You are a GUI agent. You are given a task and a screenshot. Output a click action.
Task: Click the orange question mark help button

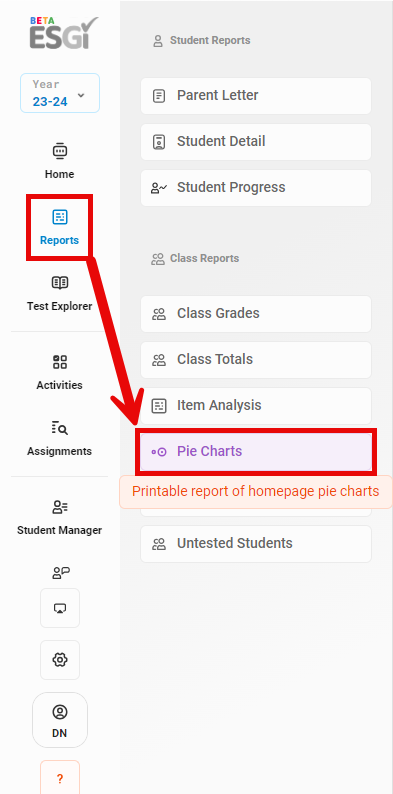(60, 778)
